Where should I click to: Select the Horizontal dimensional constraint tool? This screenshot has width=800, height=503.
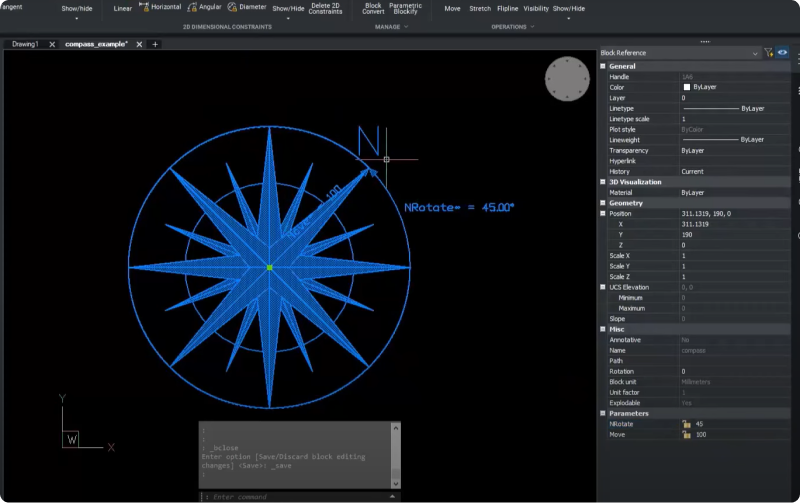[x=160, y=7]
